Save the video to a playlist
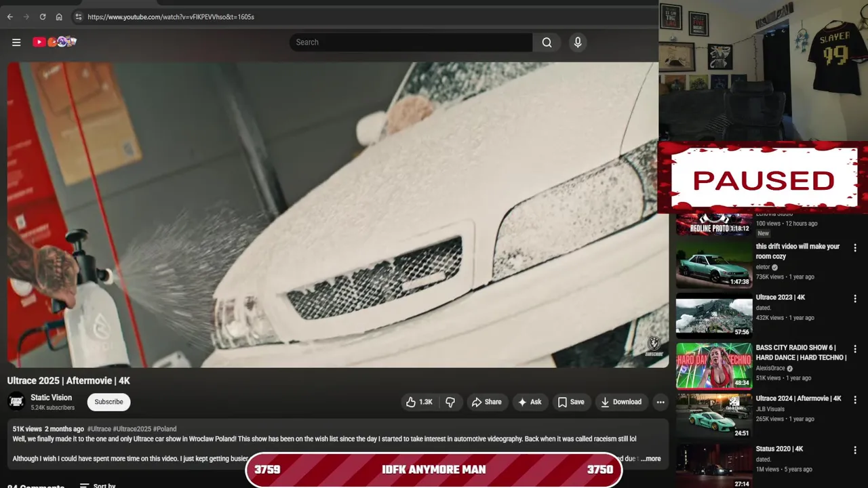Screen dimensions: 868x488 click(570, 402)
